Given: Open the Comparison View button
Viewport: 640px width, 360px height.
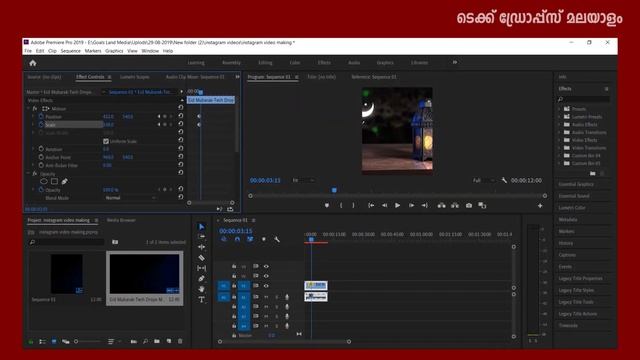Looking at the screenshot, I should tap(482, 205).
